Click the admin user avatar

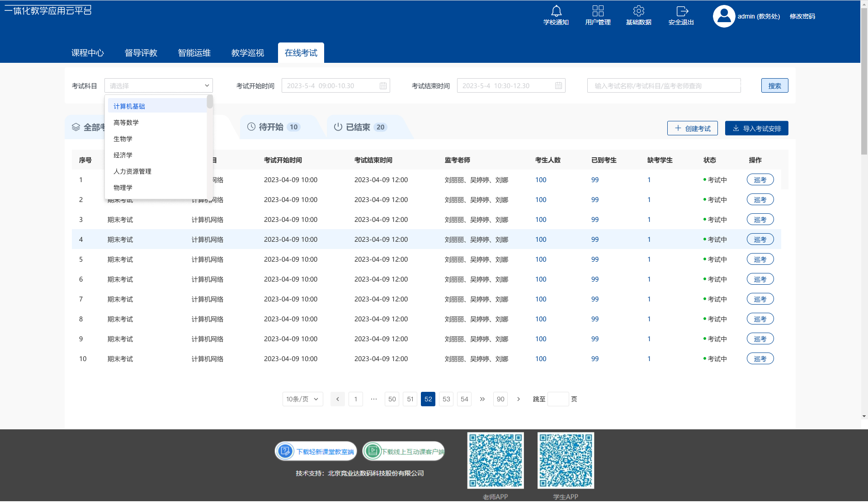coord(724,16)
